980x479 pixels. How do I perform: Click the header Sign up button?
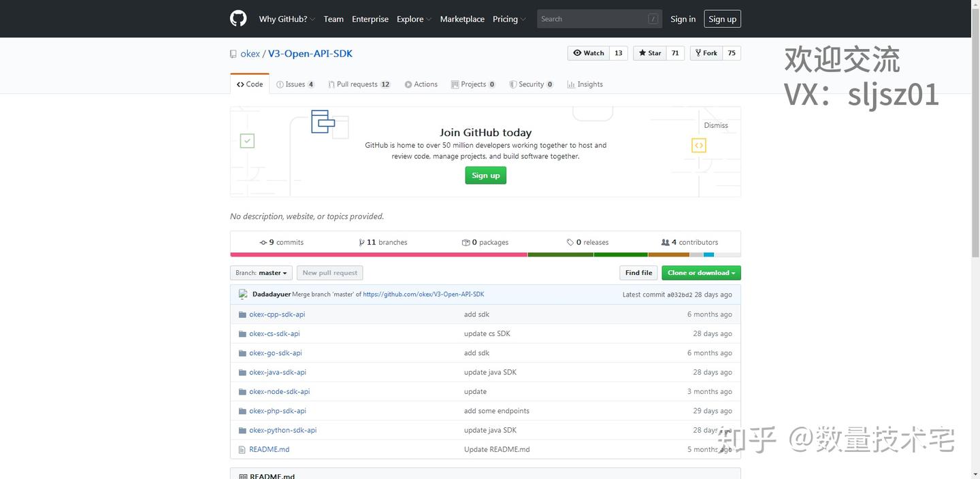point(722,19)
